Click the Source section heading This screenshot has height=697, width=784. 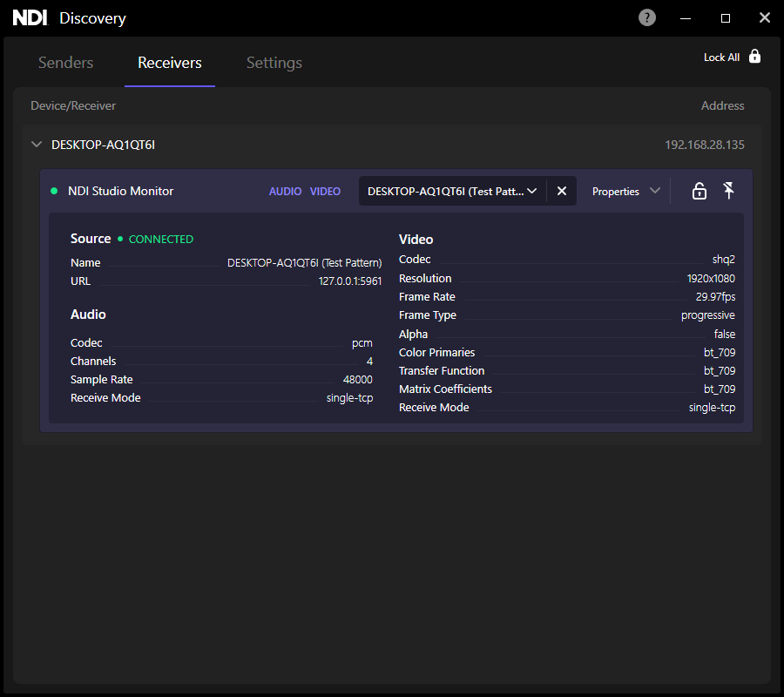(91, 239)
